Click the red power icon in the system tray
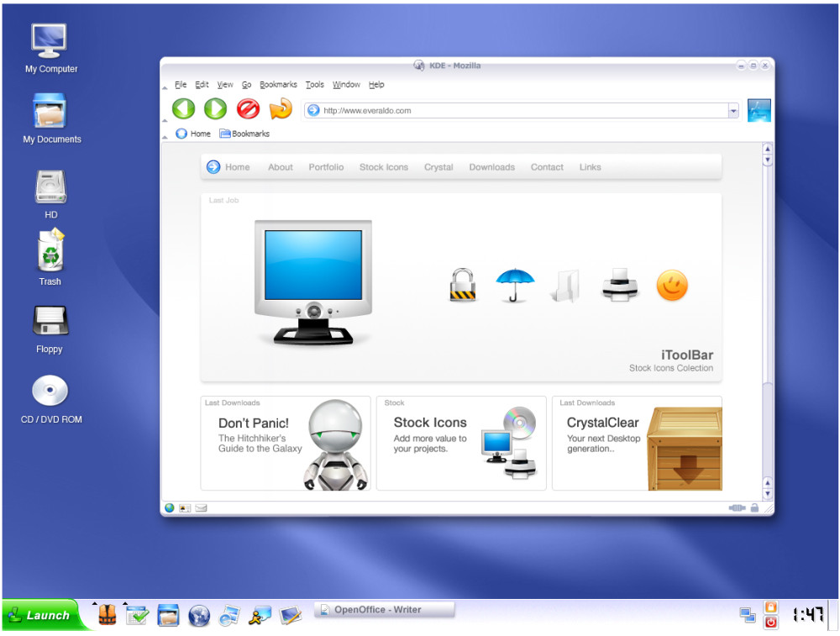Viewport: 840px width, 636px height. tap(770, 622)
